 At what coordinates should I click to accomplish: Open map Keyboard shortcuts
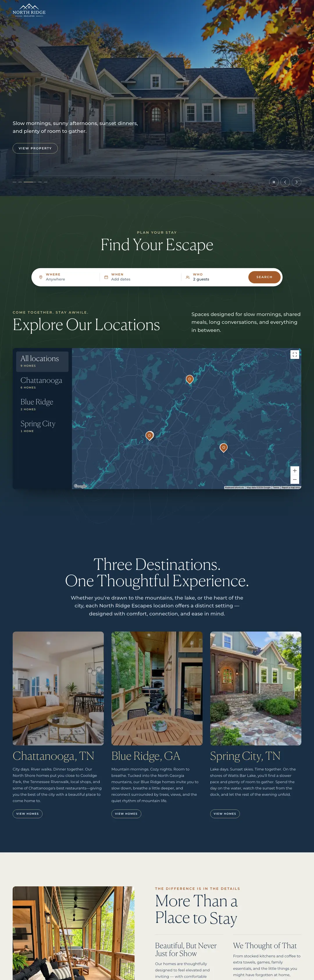pyautogui.click(x=234, y=487)
